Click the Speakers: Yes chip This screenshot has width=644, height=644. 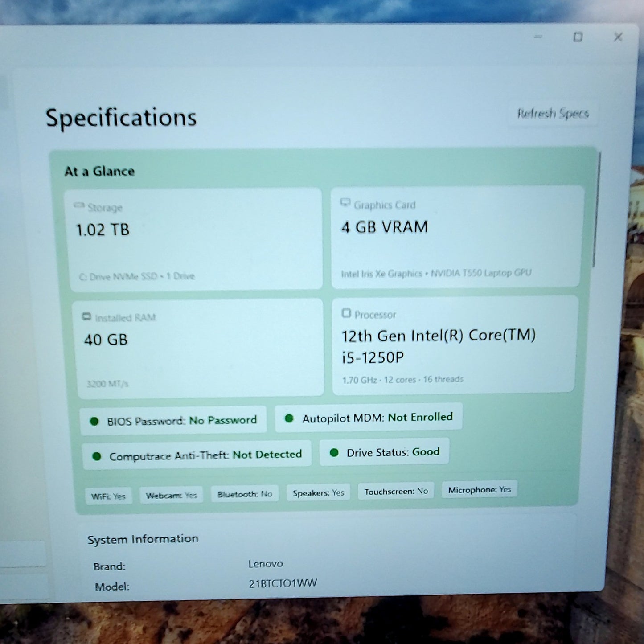point(318,492)
